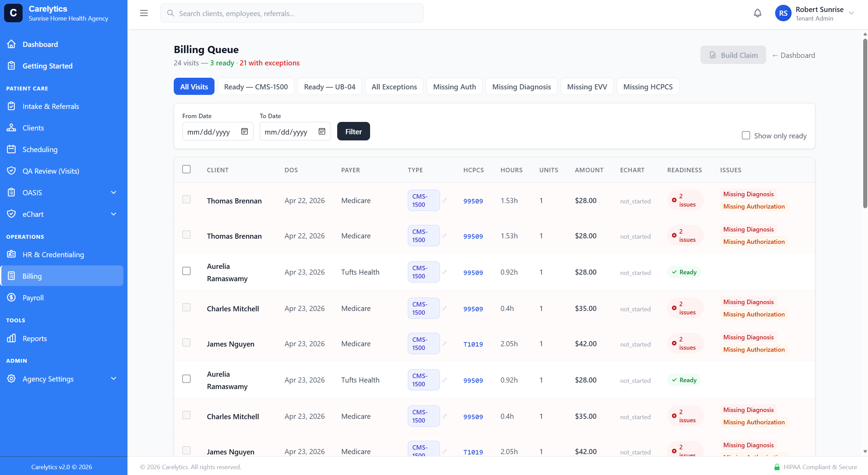
Task: Open the hamburger menu icon
Action: [144, 13]
